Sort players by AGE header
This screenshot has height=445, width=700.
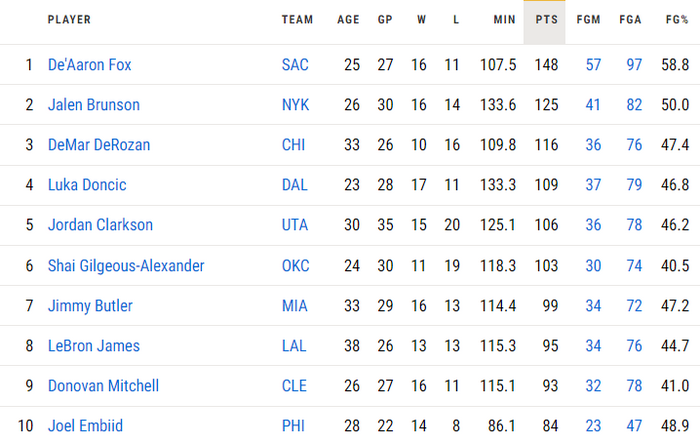348,20
